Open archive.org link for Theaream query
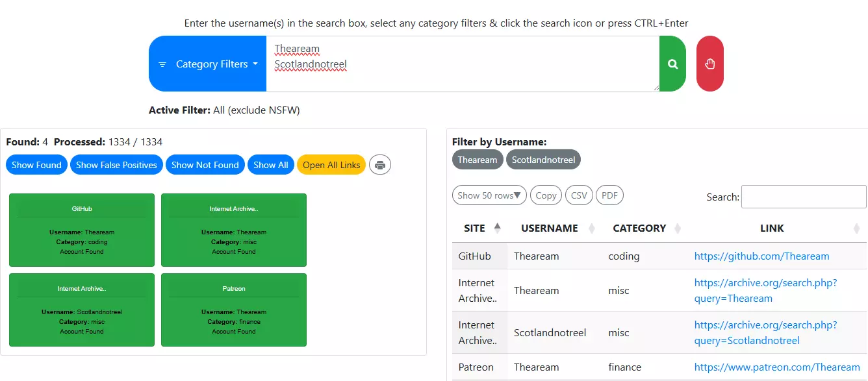868x381 pixels. point(765,291)
